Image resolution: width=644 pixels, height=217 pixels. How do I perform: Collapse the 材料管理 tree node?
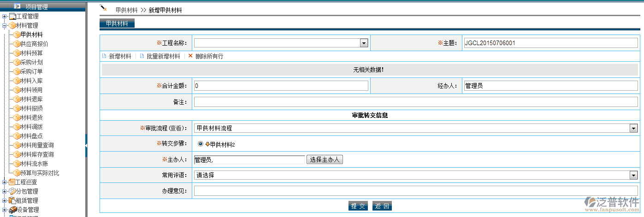click(5, 25)
